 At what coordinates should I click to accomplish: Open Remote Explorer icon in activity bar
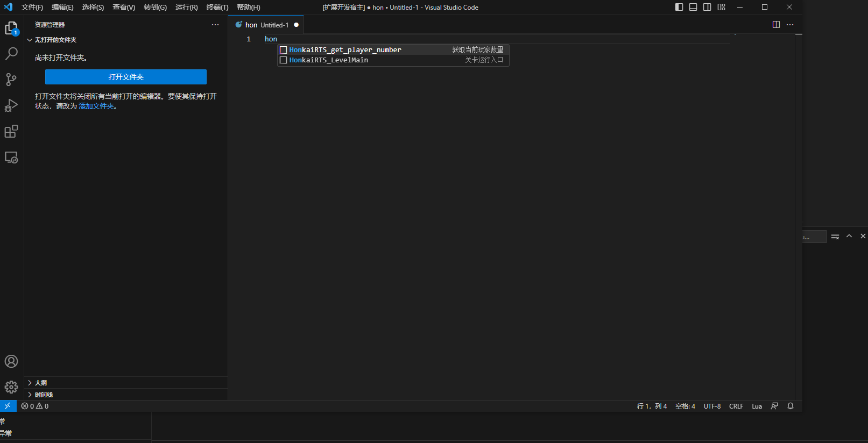[11, 158]
